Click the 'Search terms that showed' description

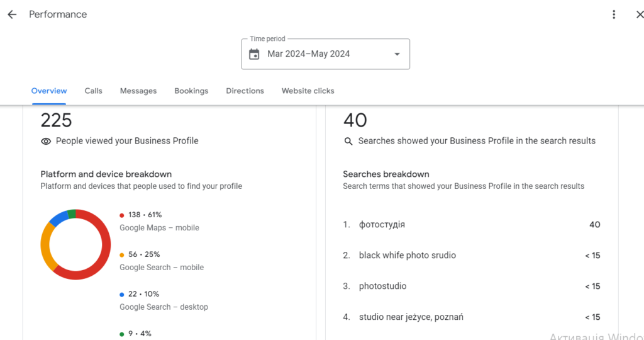coord(464,186)
